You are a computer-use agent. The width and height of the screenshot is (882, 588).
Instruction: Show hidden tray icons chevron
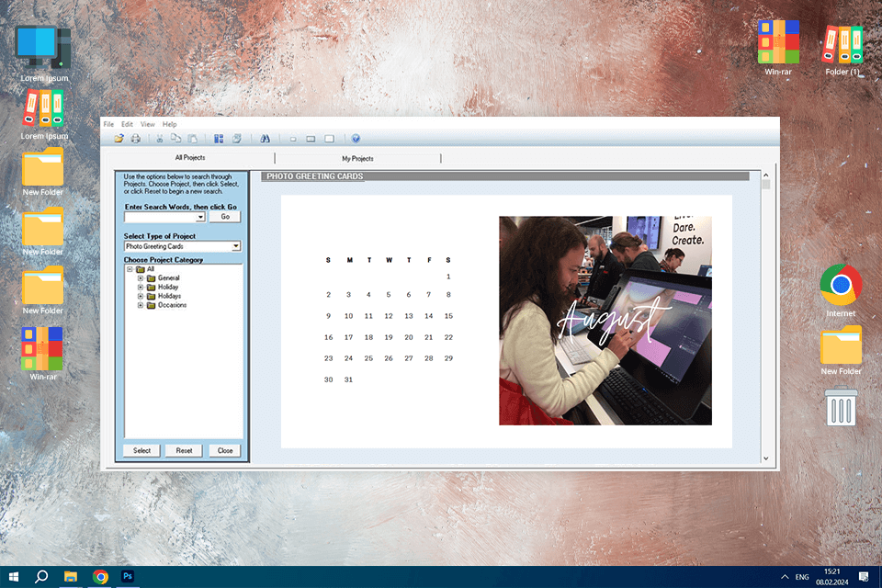pyautogui.click(x=785, y=577)
